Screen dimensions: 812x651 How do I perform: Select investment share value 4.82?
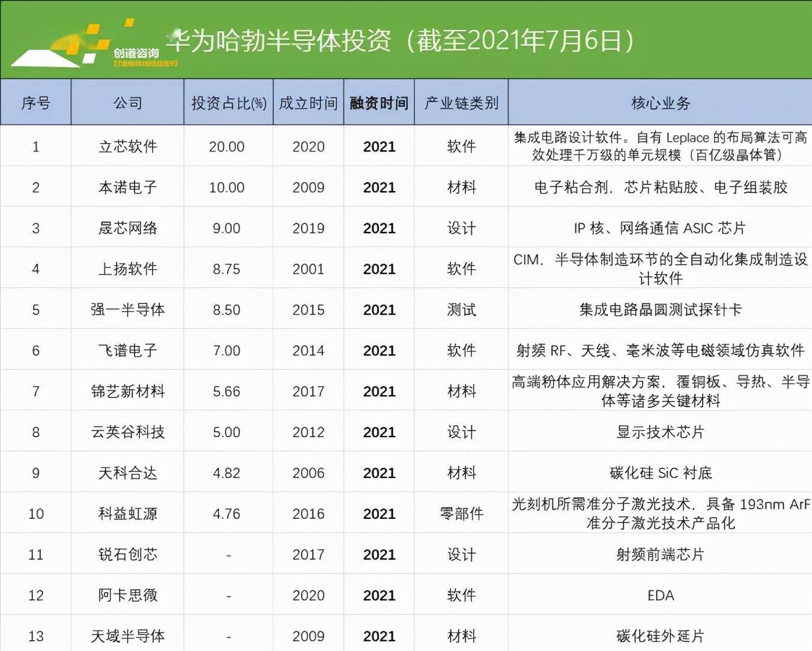pyautogui.click(x=226, y=473)
